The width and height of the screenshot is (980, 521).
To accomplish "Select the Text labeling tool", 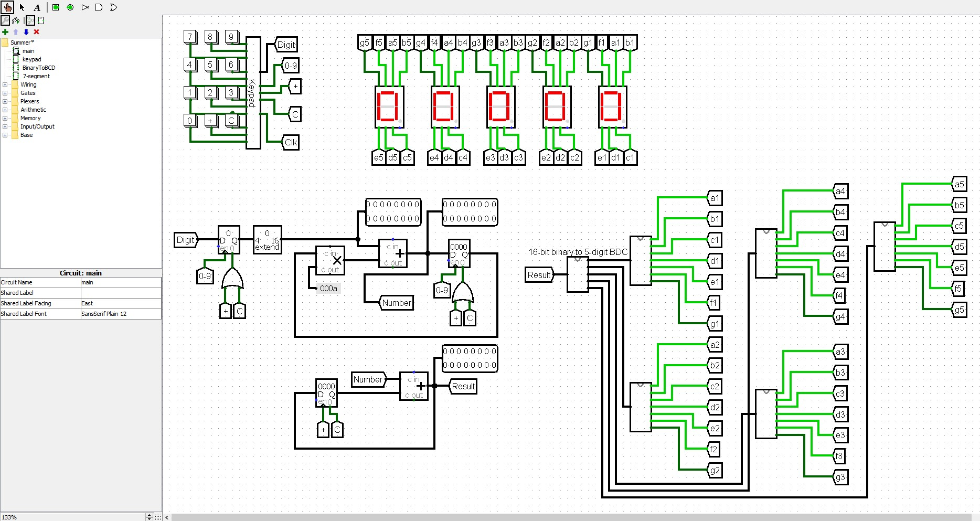I will (x=37, y=7).
